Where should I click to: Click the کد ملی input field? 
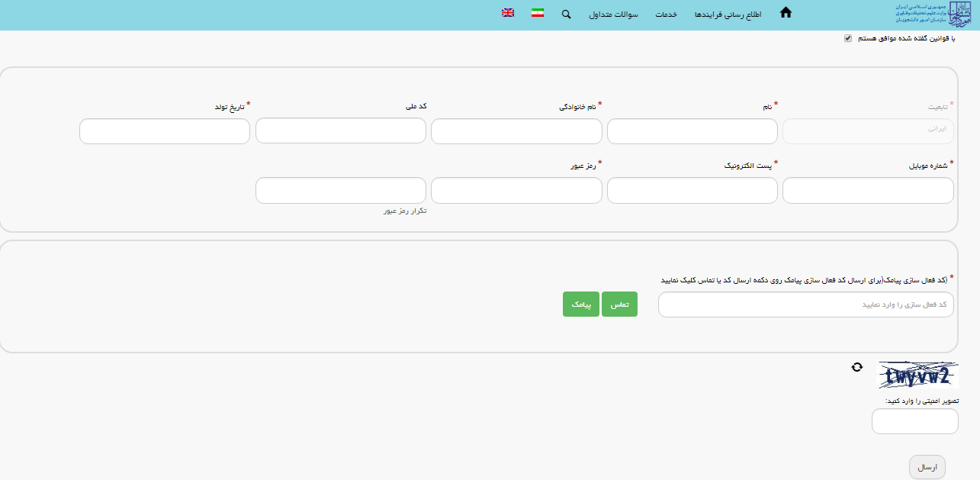click(x=341, y=131)
